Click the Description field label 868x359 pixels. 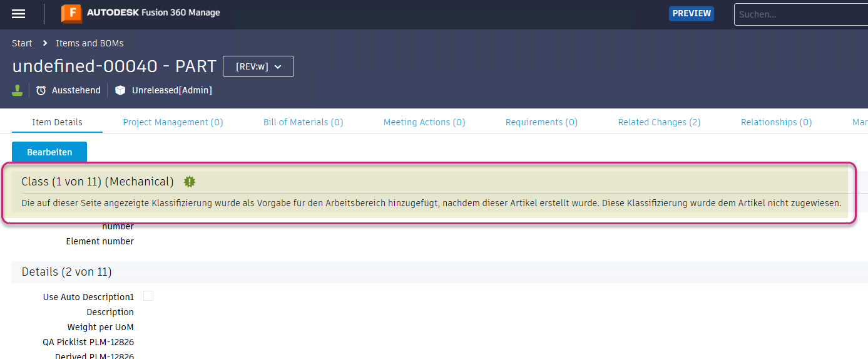click(x=110, y=312)
